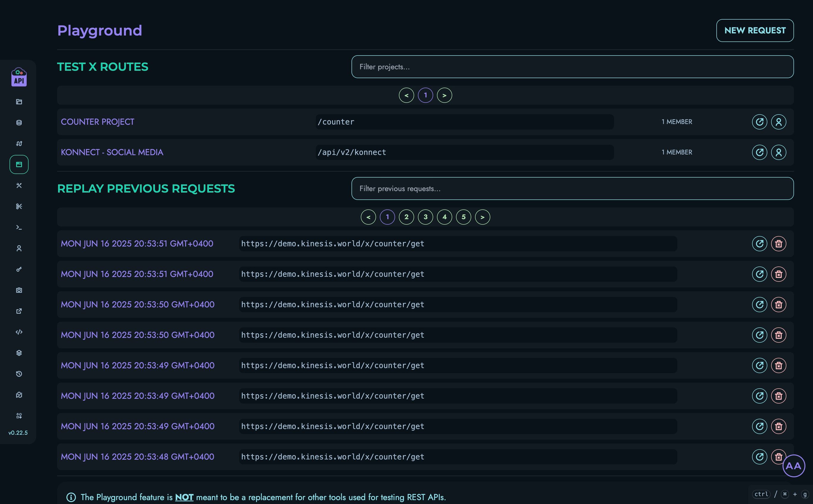Click the underlined NOT in the notice
The height and width of the screenshot is (504, 813).
[184, 497]
